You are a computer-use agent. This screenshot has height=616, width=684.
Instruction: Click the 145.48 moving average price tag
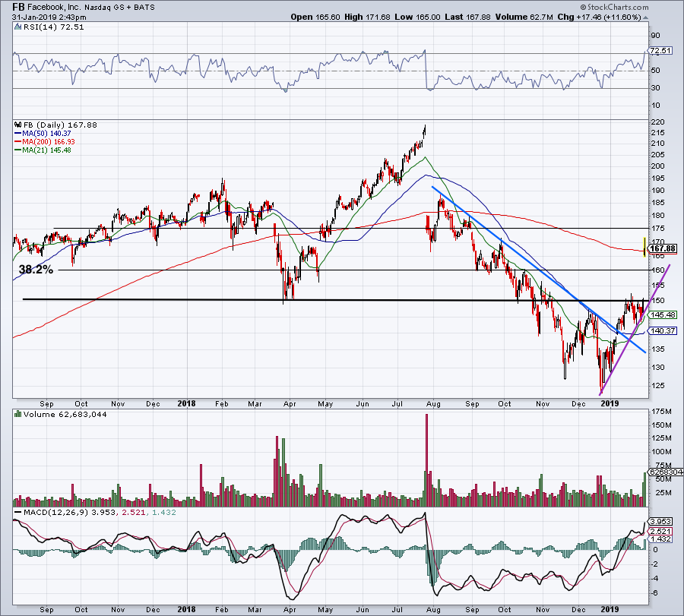coord(663,314)
